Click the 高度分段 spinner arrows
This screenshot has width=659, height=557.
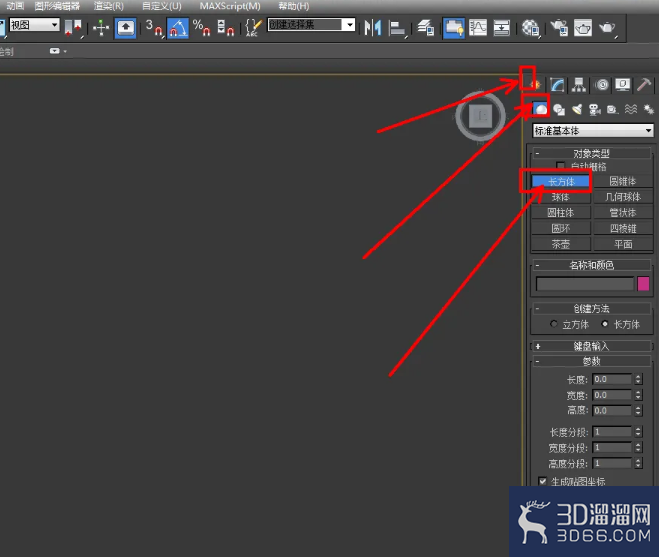tap(638, 463)
